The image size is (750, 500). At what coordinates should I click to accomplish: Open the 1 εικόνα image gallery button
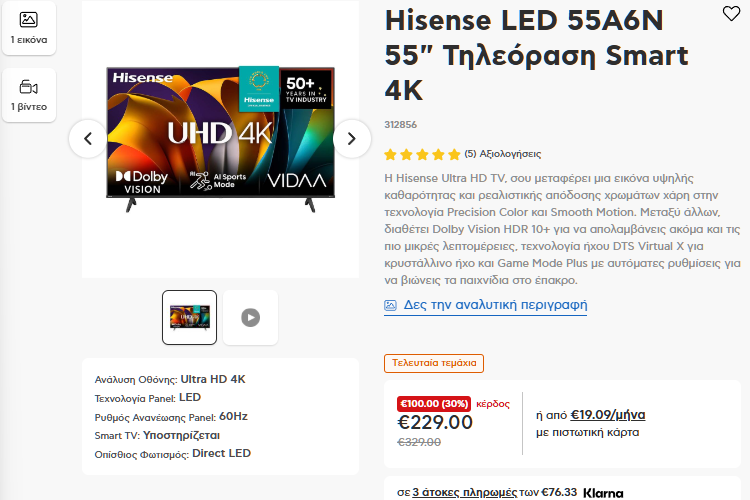pos(29,28)
